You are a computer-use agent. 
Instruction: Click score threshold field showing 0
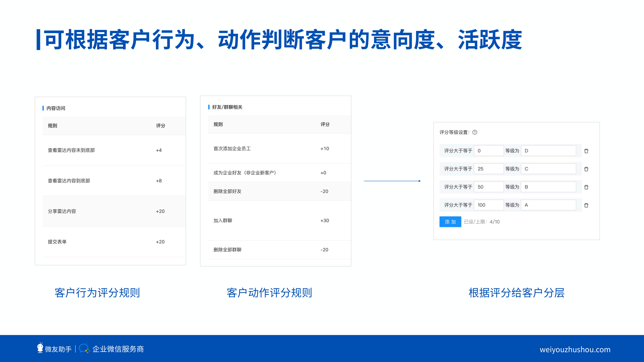[x=489, y=151]
